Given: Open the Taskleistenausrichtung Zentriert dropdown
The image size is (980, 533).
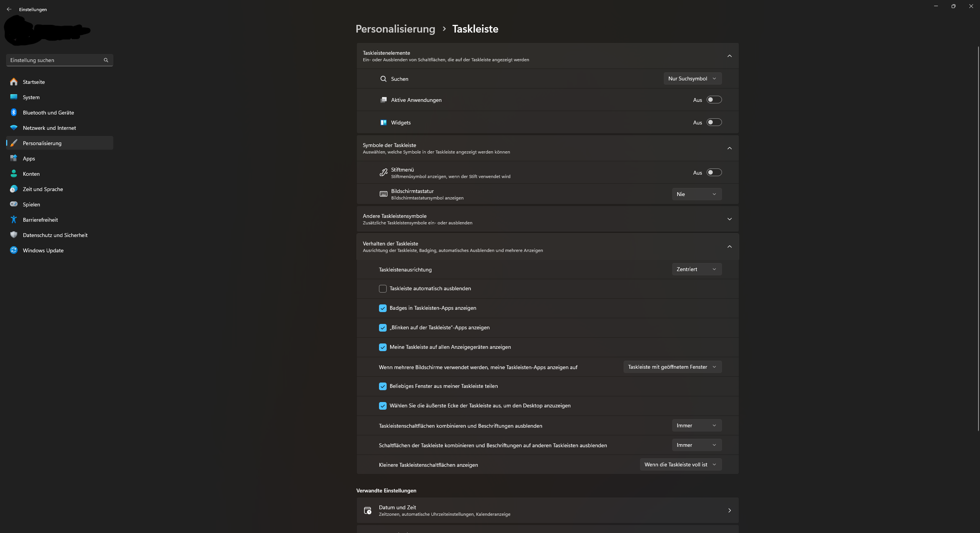Looking at the screenshot, I should pyautogui.click(x=696, y=269).
